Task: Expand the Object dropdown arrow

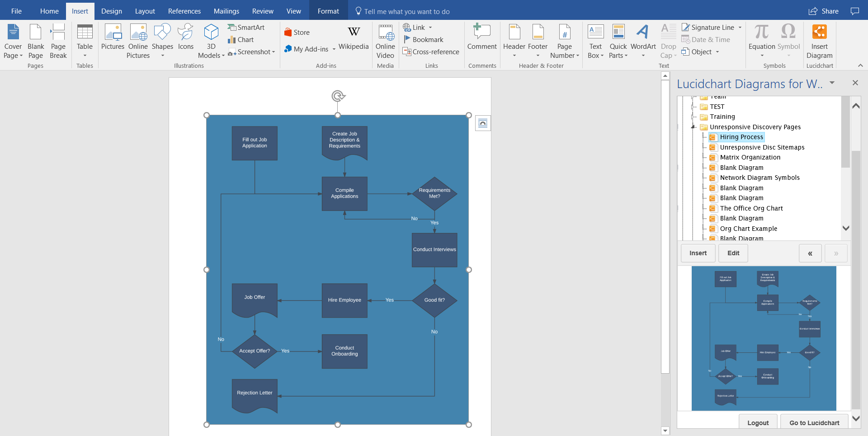Action: (717, 52)
